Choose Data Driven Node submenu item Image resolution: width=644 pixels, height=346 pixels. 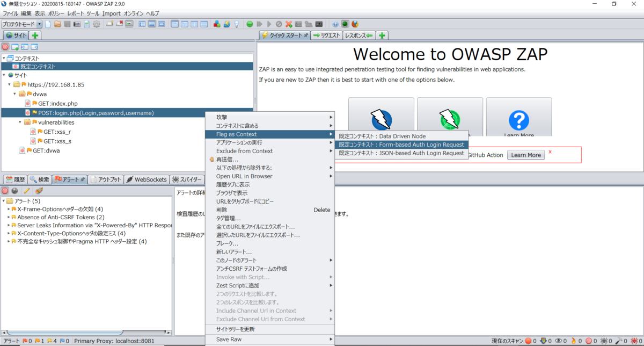click(401, 136)
